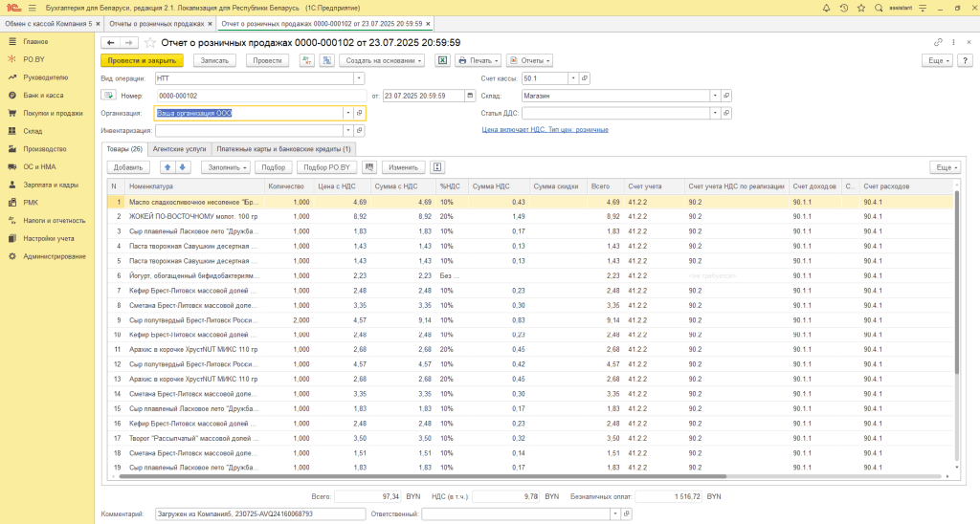Click the help question mark button
Screen dimensions: 980x524
965,60
